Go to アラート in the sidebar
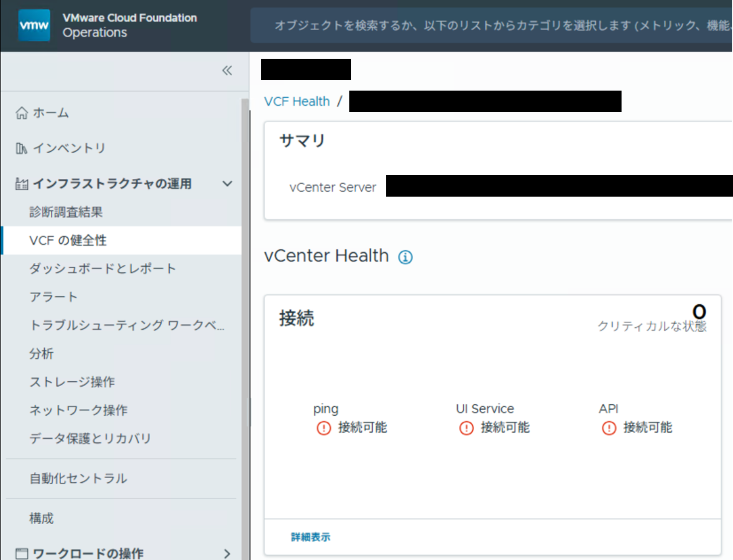 (53, 297)
